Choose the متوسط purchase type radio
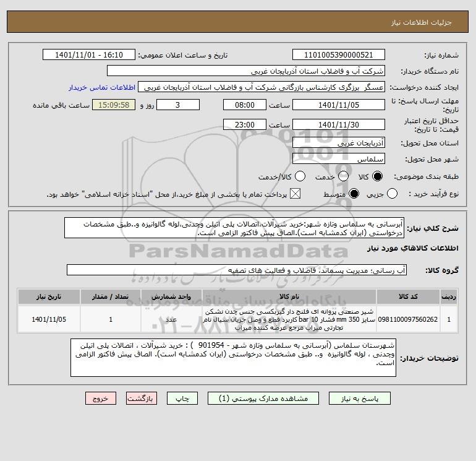Image resolution: width=476 pixels, height=461 pixels. [x=354, y=194]
